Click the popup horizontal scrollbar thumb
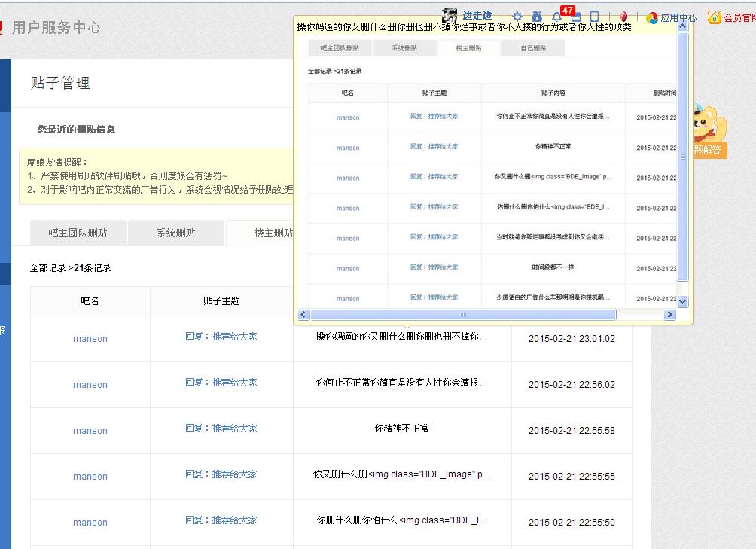756x549 pixels. click(463, 314)
